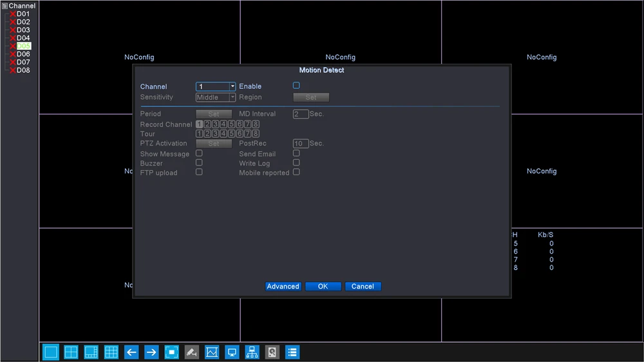The image size is (644, 362).
Task: Click PostRec seconds field
Action: pos(301,144)
